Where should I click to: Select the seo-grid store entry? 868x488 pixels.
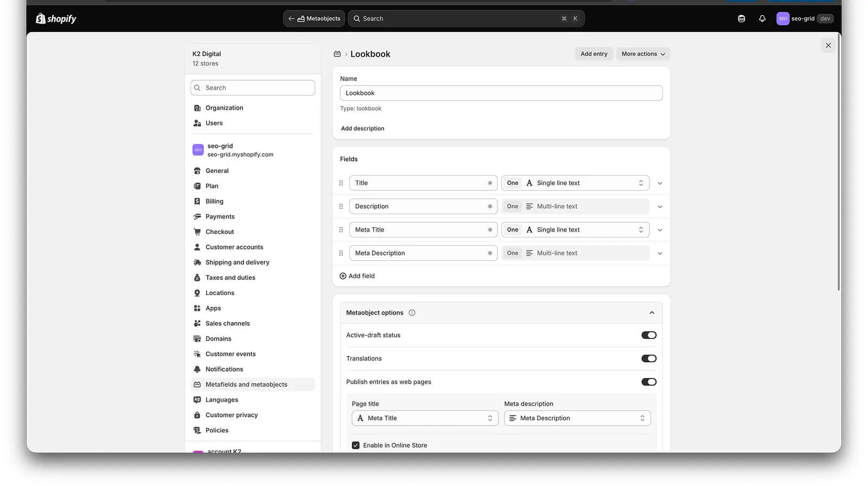(253, 150)
